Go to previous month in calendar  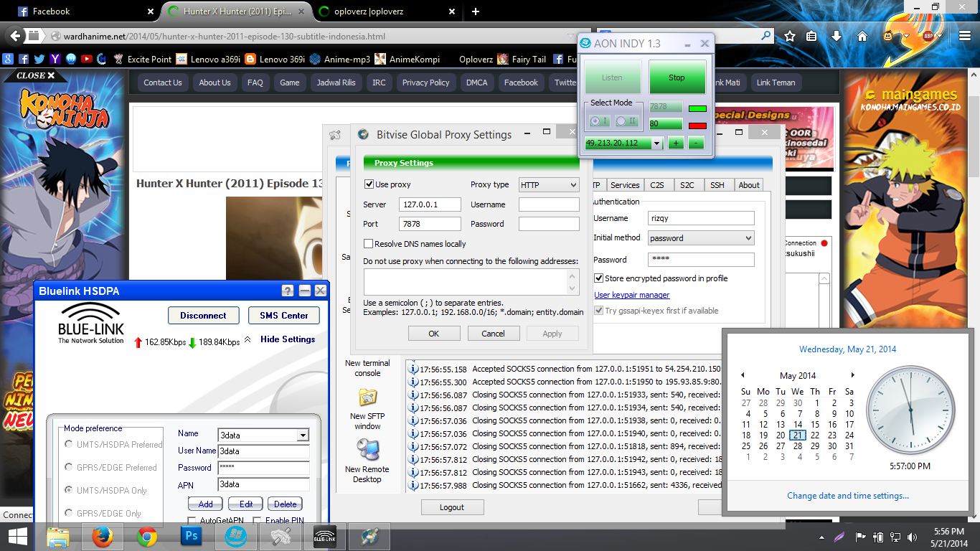(743, 375)
